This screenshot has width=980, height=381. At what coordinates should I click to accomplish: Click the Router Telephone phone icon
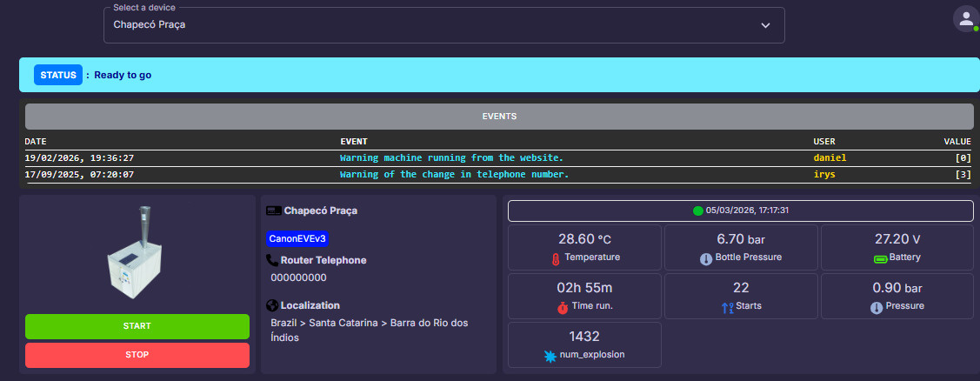[272, 260]
